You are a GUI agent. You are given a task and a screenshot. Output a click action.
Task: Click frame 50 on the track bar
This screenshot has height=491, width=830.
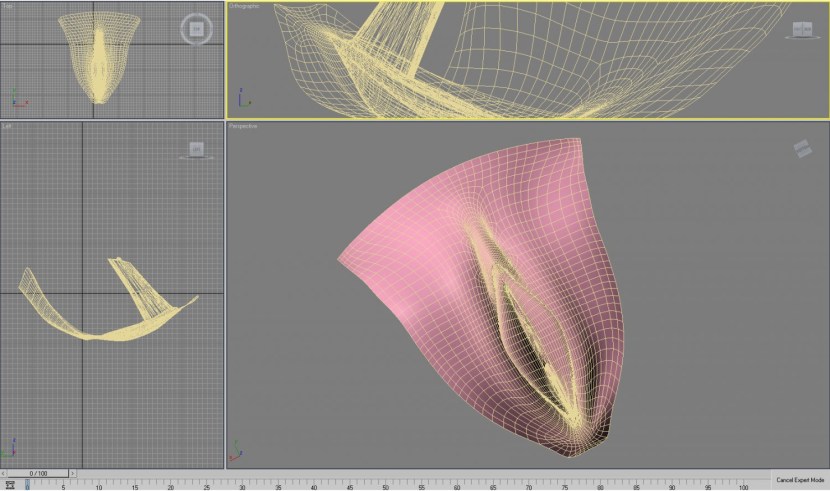(x=385, y=484)
